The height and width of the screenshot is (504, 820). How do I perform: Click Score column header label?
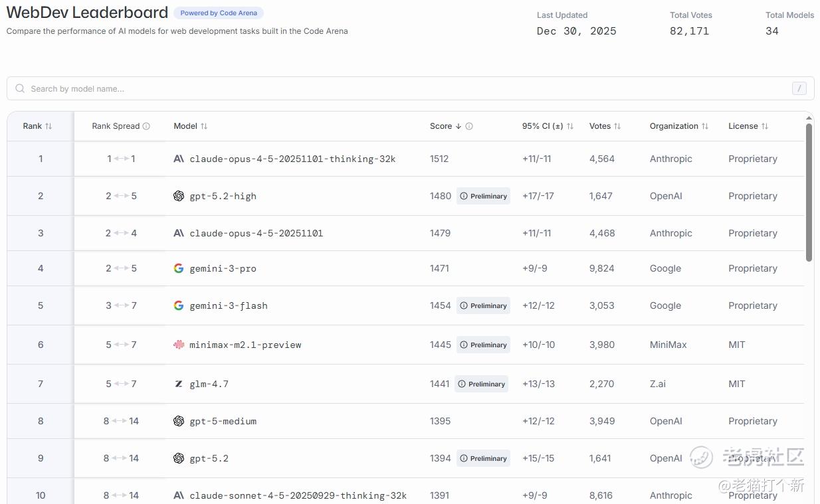(441, 126)
